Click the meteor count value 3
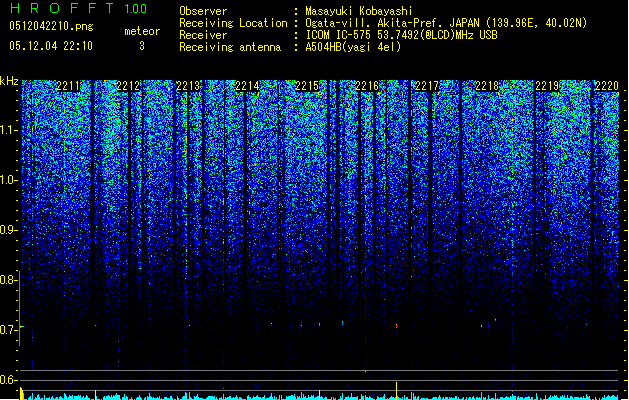629x400 pixels. click(142, 46)
